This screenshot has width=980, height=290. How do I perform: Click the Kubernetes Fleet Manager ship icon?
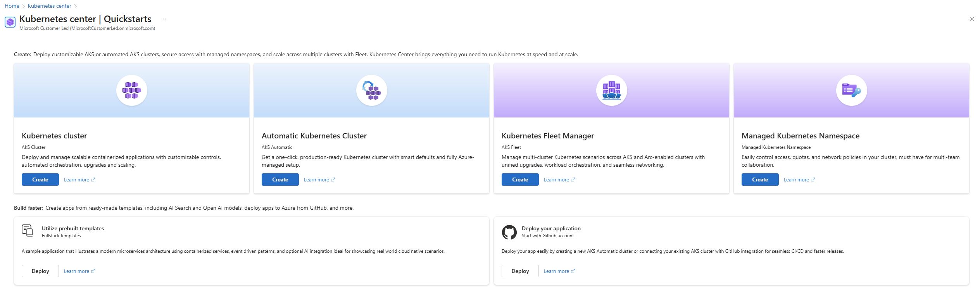point(611,90)
